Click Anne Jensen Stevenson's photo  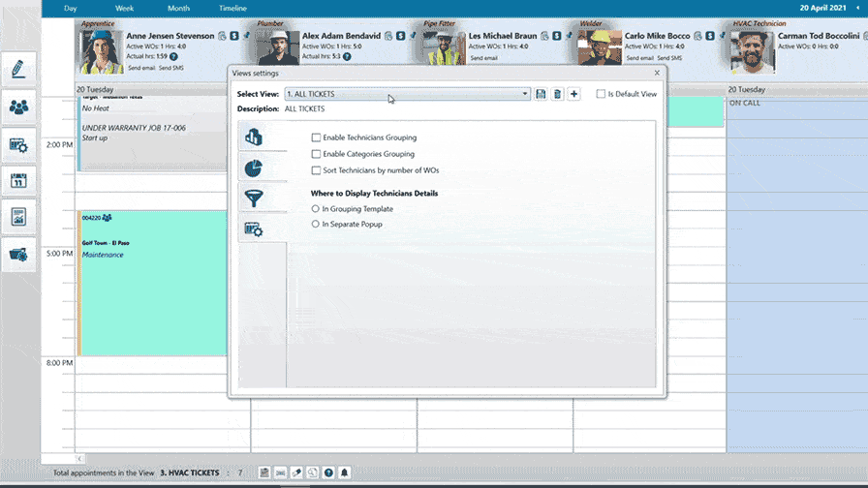pos(101,51)
